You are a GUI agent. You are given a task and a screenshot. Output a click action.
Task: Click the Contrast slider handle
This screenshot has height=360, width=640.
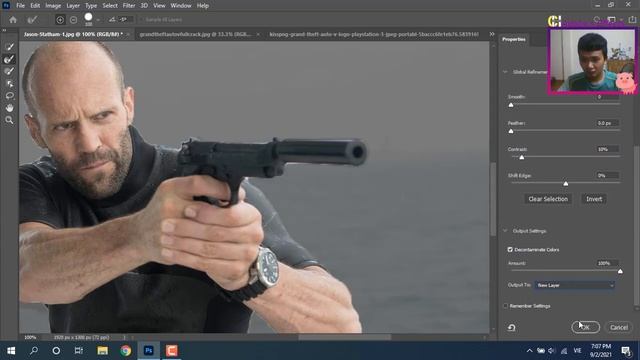coord(522,158)
